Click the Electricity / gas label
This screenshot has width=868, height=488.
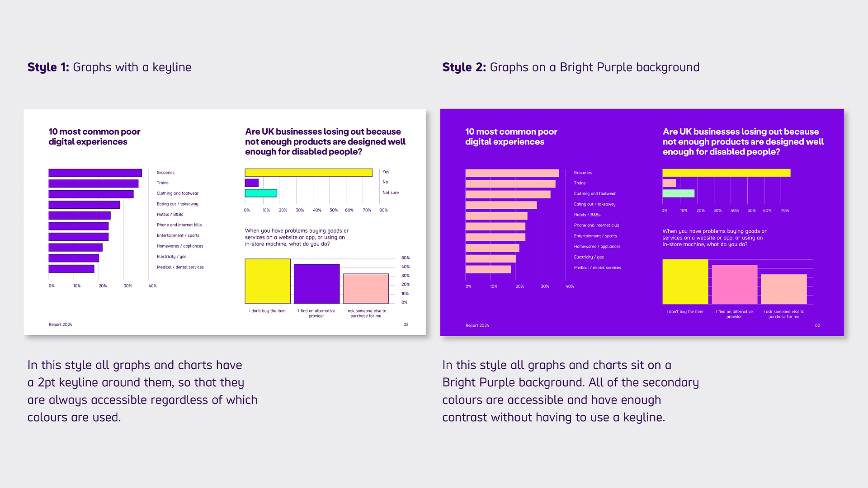(171, 256)
